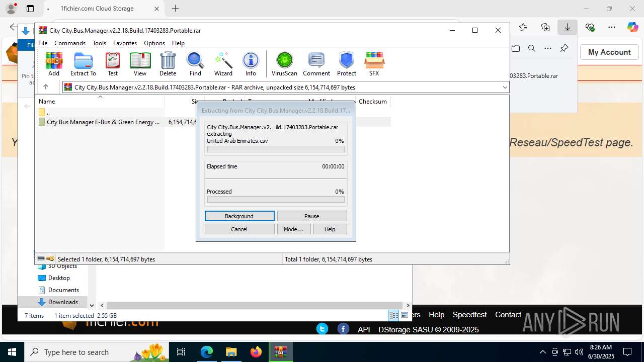The image size is (644, 362).
Task: Open the SFX tool
Action: [374, 64]
